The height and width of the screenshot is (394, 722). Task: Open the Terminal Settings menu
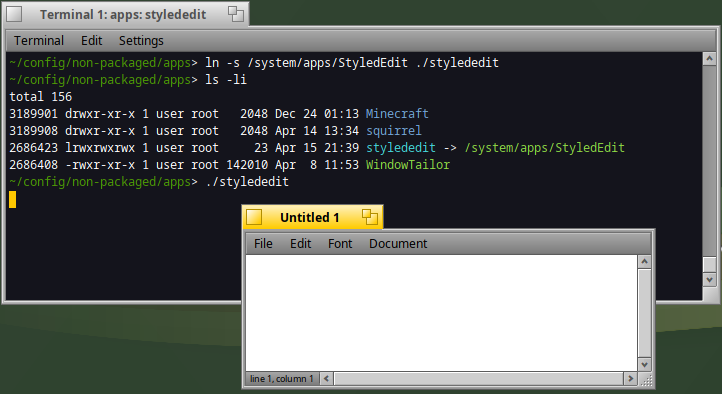pos(141,41)
